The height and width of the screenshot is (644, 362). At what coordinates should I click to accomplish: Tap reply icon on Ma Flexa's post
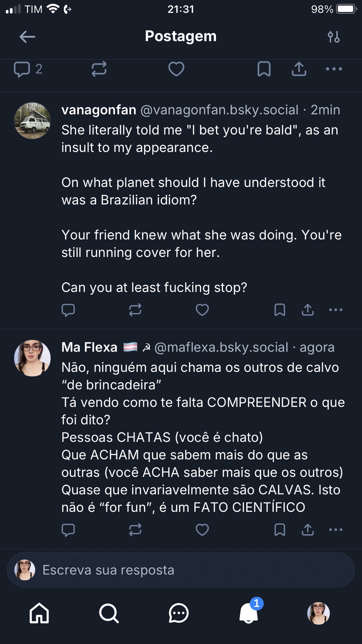[68, 530]
